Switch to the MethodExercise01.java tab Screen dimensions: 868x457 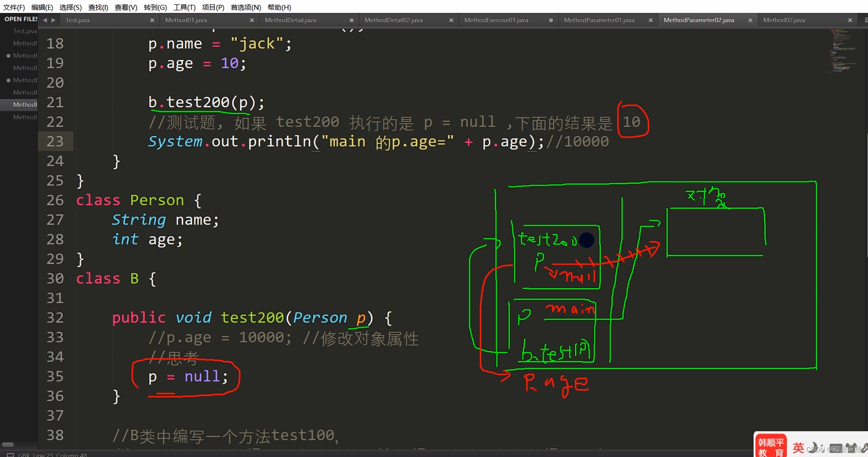click(x=496, y=20)
